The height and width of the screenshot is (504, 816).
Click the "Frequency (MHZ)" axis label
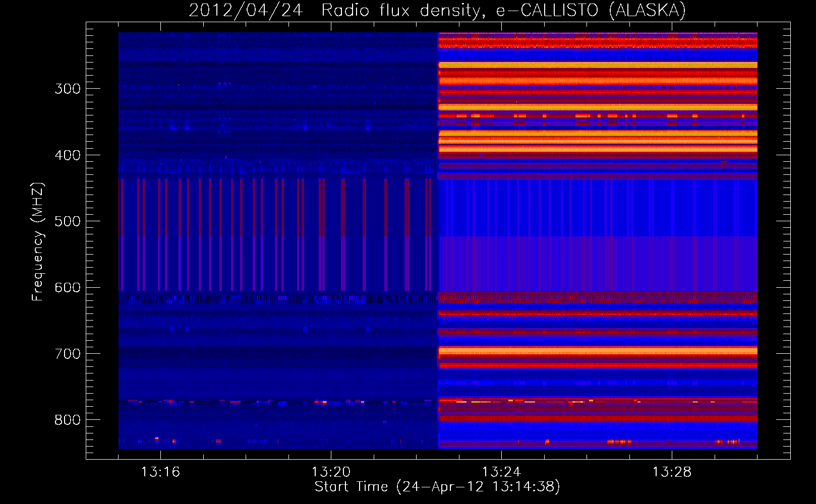38,242
